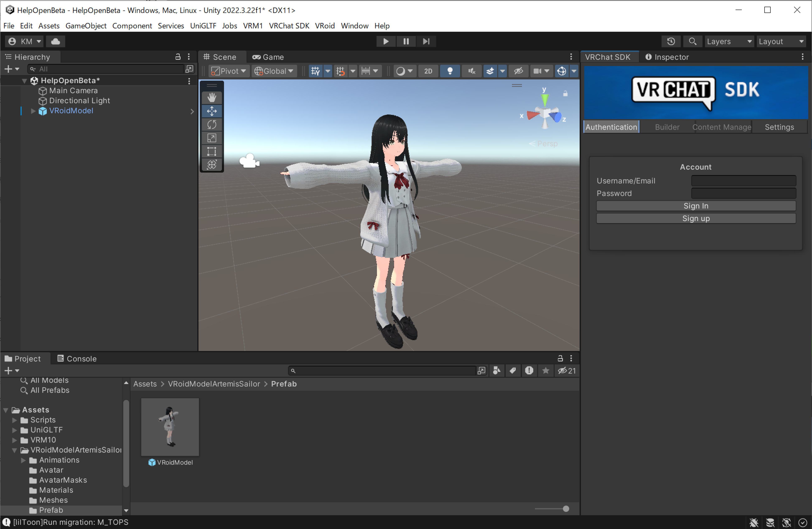The width and height of the screenshot is (812, 529).
Task: Open the Undo History icon
Action: point(671,41)
